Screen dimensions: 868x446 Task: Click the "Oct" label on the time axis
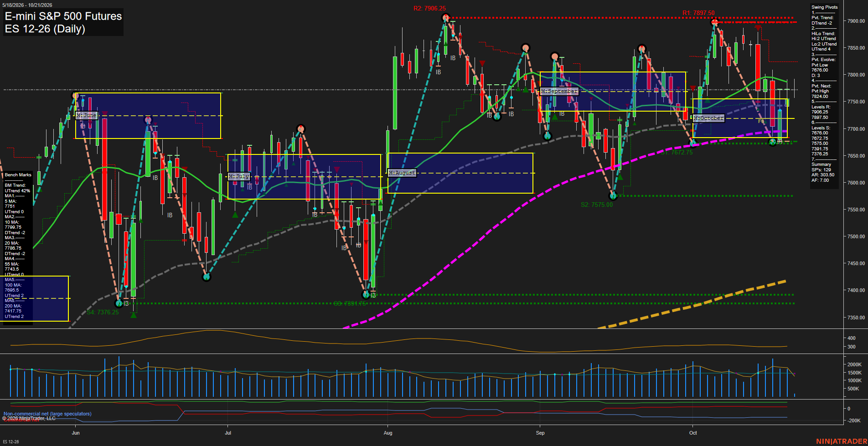pyautogui.click(x=693, y=433)
